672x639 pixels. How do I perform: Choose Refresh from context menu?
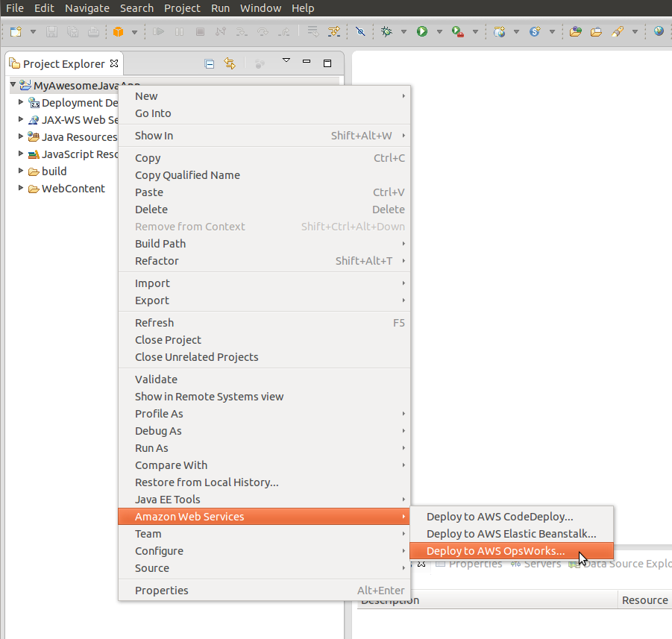(x=264, y=323)
